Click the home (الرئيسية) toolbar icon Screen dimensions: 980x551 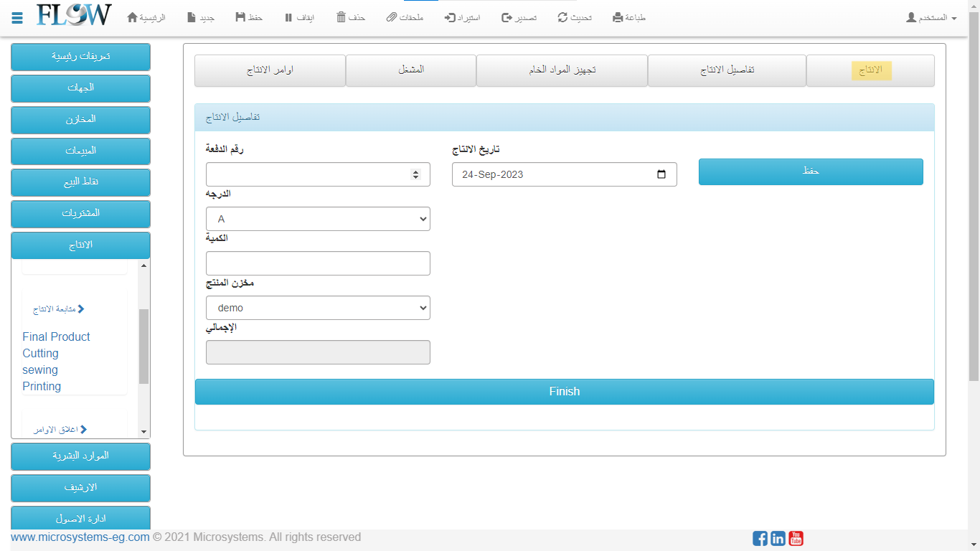pos(132,17)
